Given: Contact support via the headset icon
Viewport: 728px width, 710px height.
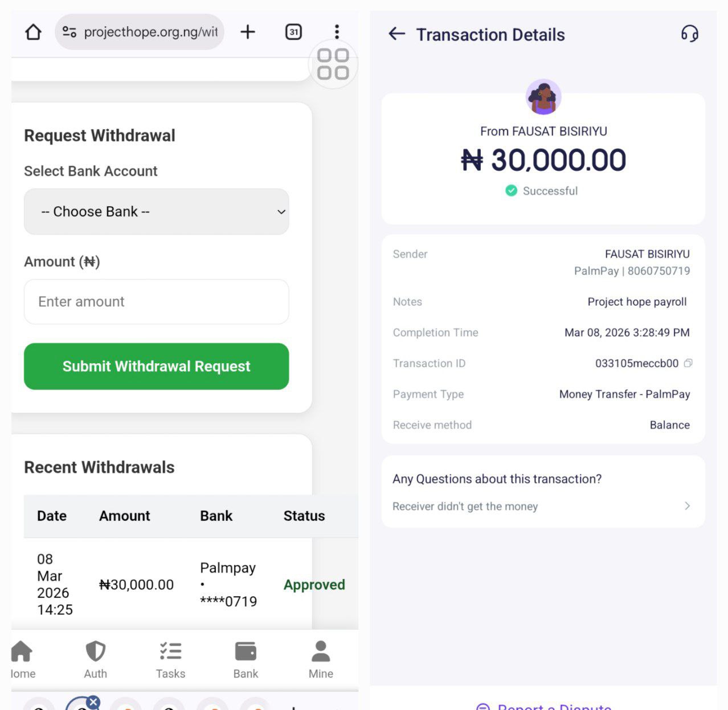Looking at the screenshot, I should 689,34.
